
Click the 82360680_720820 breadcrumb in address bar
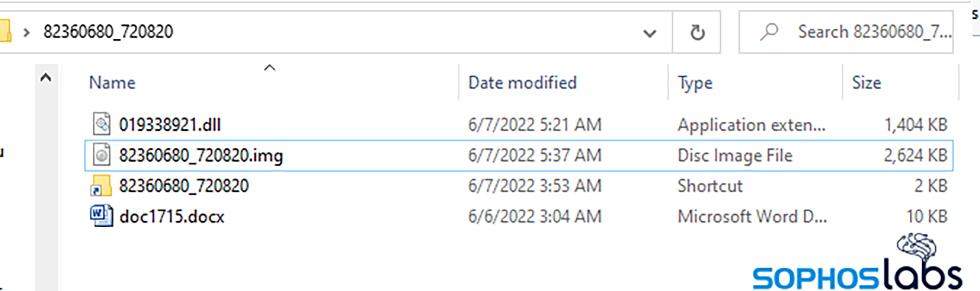tap(108, 32)
